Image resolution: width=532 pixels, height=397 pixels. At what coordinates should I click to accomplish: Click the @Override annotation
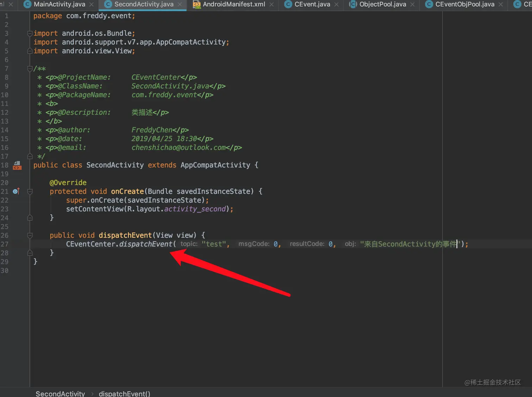(x=68, y=183)
